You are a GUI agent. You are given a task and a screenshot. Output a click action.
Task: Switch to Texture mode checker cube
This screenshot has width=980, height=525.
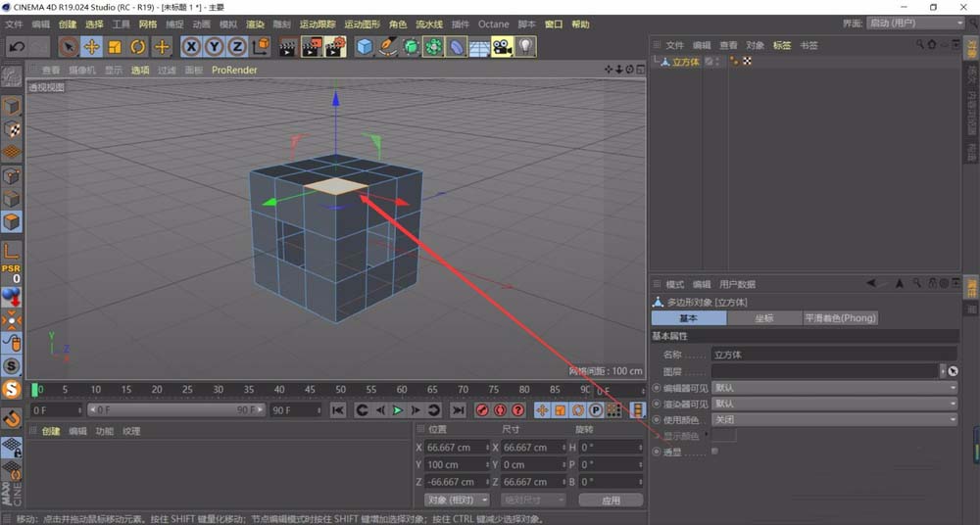coord(11,129)
